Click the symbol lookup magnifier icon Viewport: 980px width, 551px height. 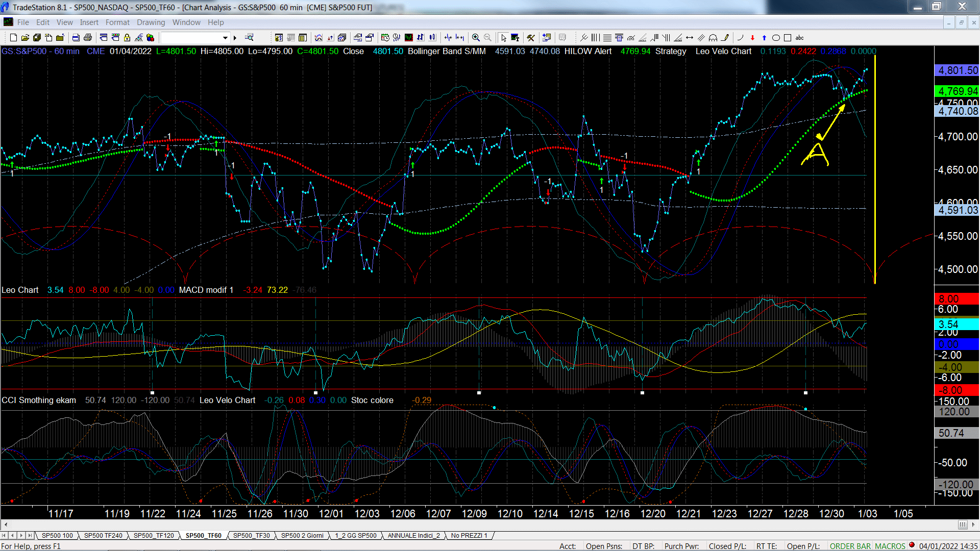tap(249, 37)
